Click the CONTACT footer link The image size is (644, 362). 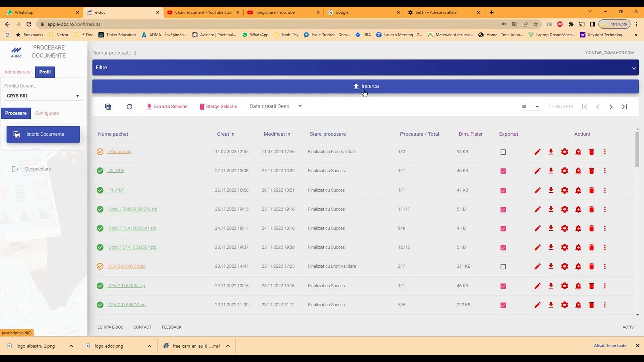[142, 327]
